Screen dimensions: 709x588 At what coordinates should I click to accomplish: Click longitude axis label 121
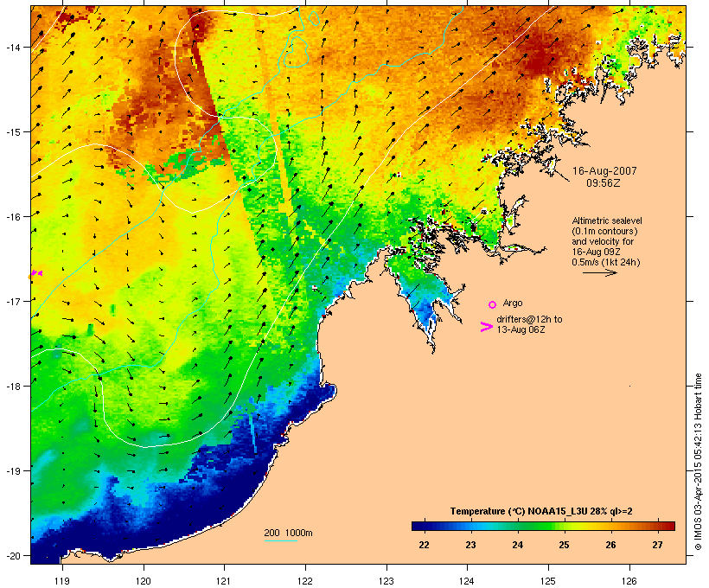224,581
